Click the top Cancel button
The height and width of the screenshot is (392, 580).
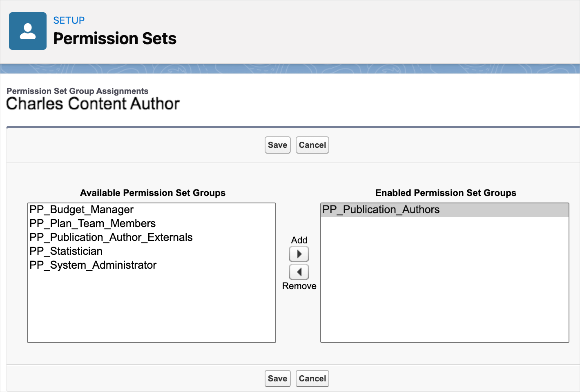pyautogui.click(x=312, y=145)
